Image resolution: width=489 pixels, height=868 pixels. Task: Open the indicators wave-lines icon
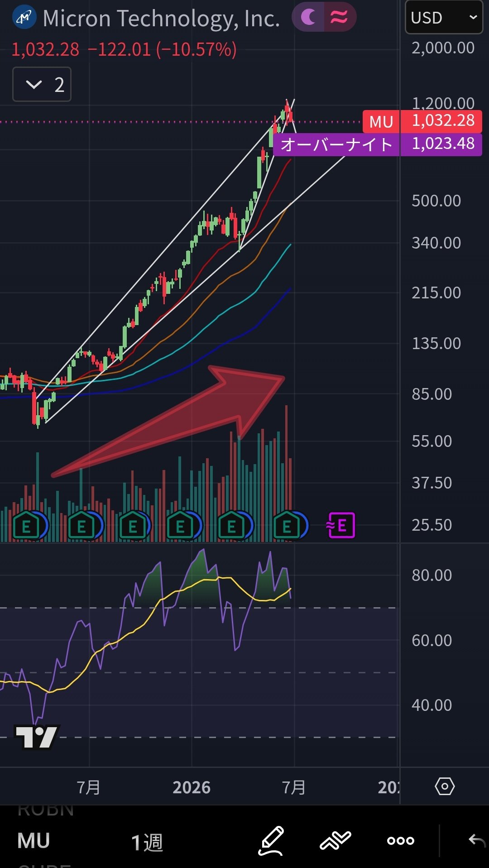pyautogui.click(x=336, y=840)
